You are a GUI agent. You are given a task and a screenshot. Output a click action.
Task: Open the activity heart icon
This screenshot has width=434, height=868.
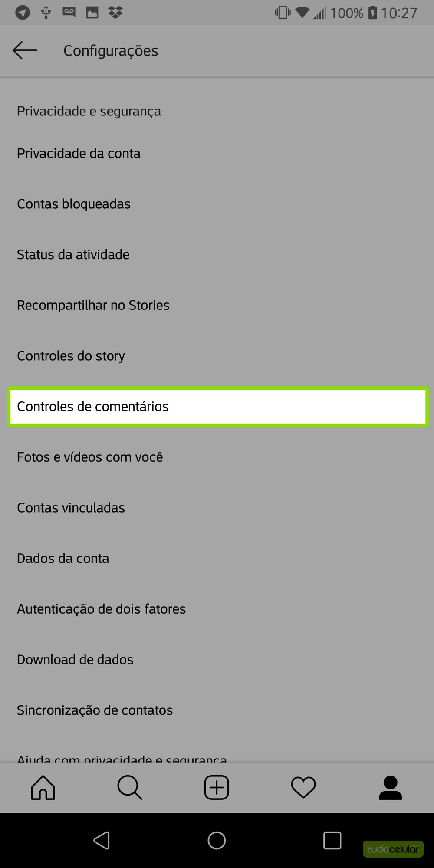point(303,787)
